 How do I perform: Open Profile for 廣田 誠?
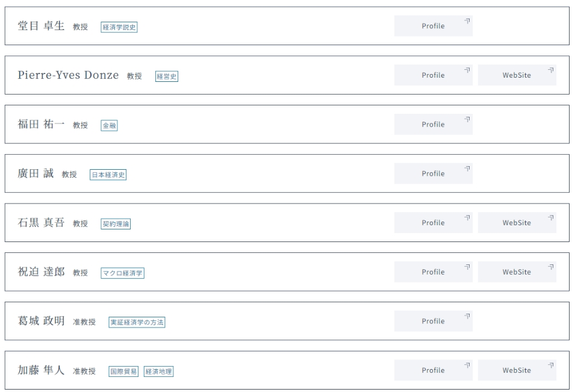click(x=434, y=173)
